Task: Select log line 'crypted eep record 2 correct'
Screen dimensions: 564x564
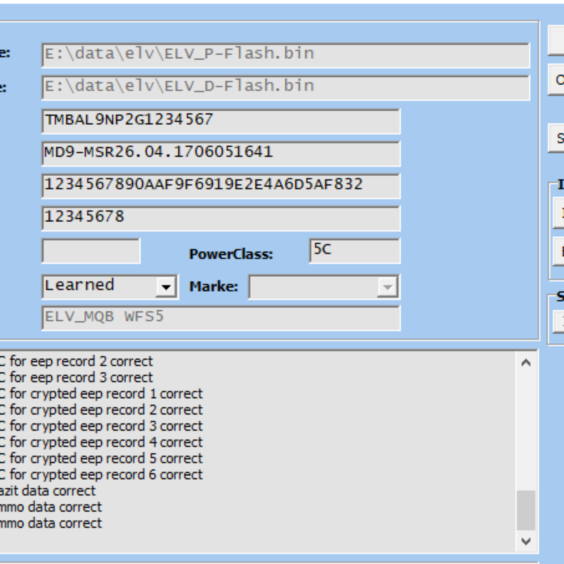Action: (117, 410)
